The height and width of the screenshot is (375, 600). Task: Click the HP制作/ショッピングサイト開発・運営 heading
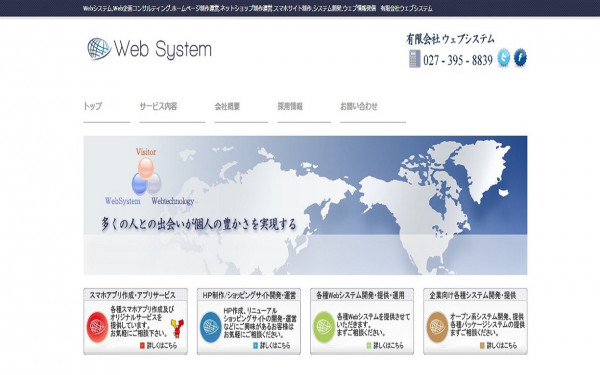249,295
